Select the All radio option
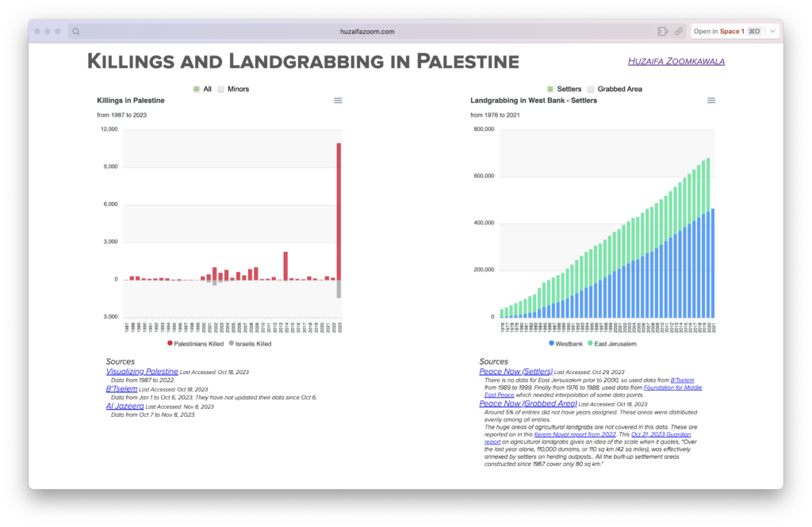 tap(197, 89)
